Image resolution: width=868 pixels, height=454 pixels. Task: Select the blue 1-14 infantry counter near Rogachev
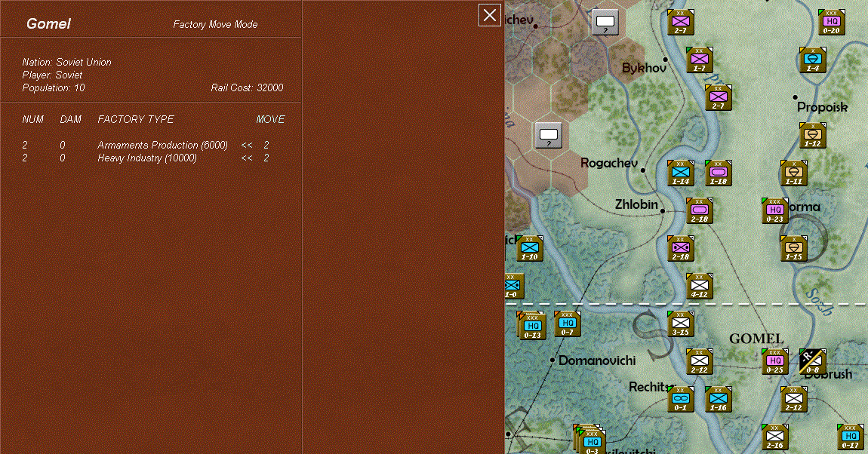click(681, 173)
